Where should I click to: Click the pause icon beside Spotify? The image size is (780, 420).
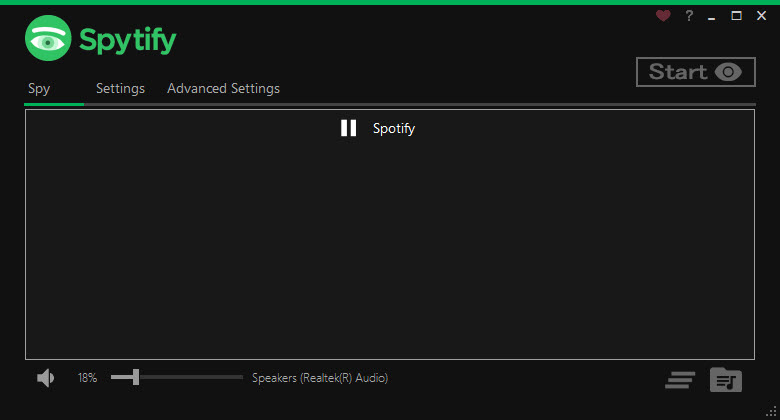pyautogui.click(x=348, y=128)
